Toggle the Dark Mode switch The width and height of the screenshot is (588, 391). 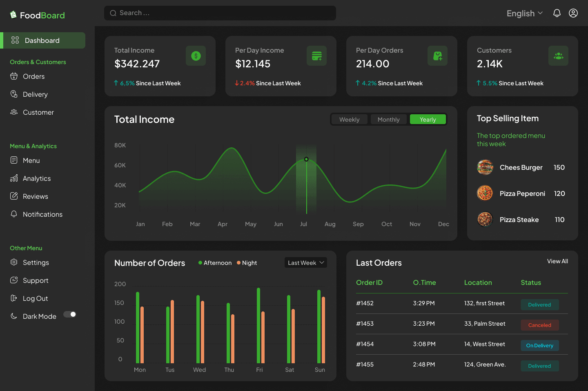tap(70, 314)
